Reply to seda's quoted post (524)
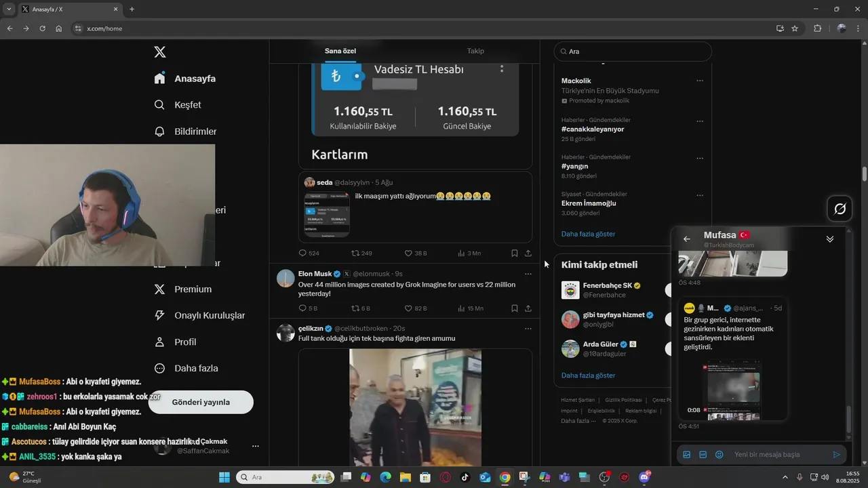Image resolution: width=868 pixels, height=488 pixels. [309, 253]
